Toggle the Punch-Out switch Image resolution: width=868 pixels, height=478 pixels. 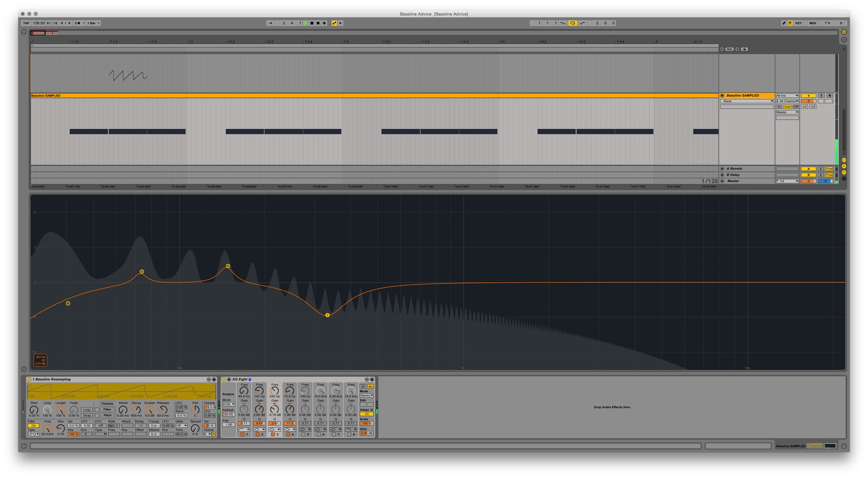(582, 23)
